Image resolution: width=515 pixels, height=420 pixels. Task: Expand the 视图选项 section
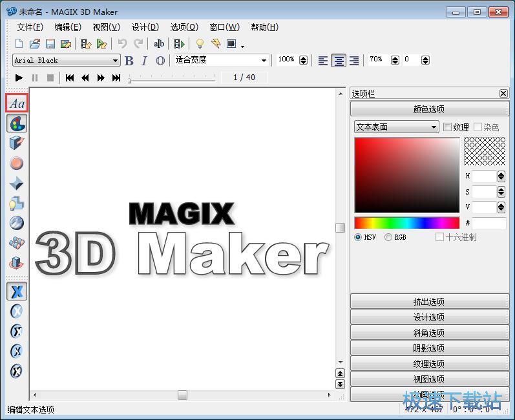click(429, 379)
